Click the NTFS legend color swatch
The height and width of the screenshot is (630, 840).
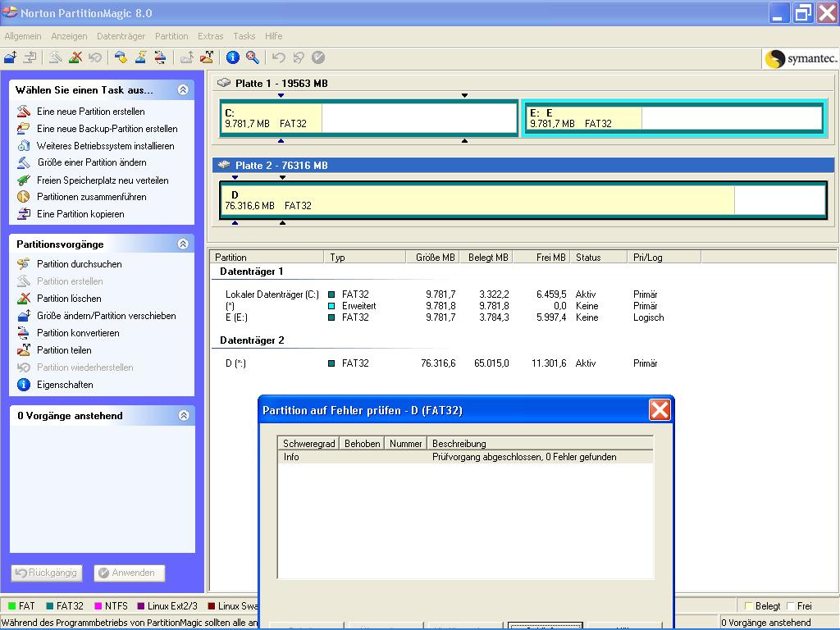[98, 606]
